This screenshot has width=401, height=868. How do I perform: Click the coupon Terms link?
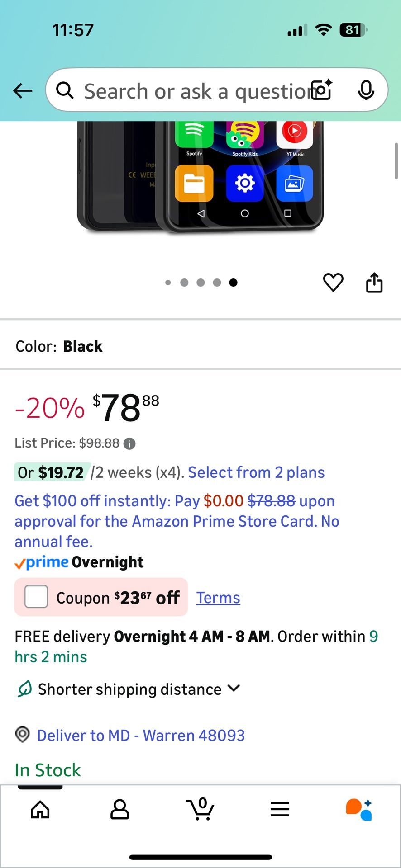pos(218,598)
